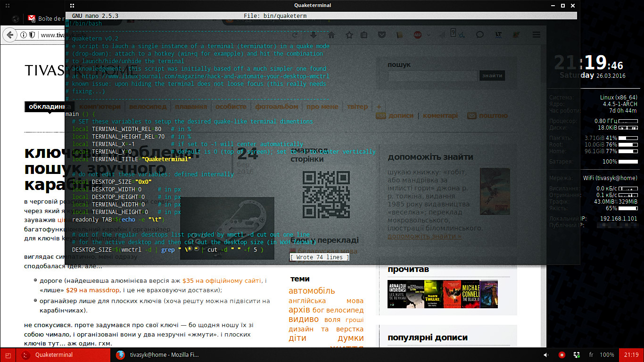Click the 'органайзер лише для плоских ключів' bullet
The height and width of the screenshot is (362, 644).
point(155,305)
